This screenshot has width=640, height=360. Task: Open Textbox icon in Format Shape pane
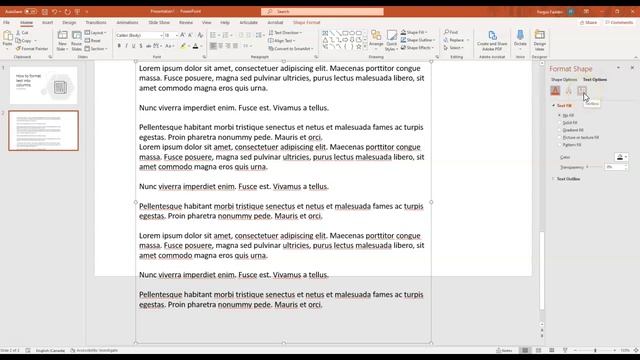tap(582, 90)
